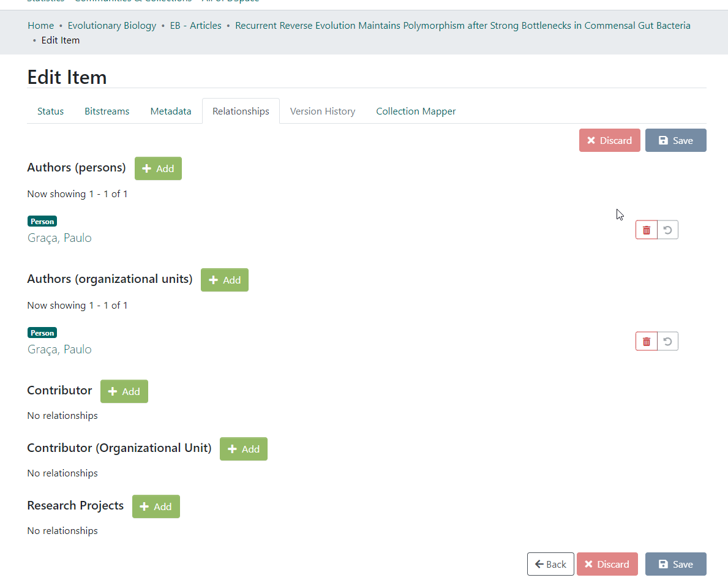This screenshot has height=583, width=728.
Task: Go Back using the bottom button
Action: (x=550, y=564)
